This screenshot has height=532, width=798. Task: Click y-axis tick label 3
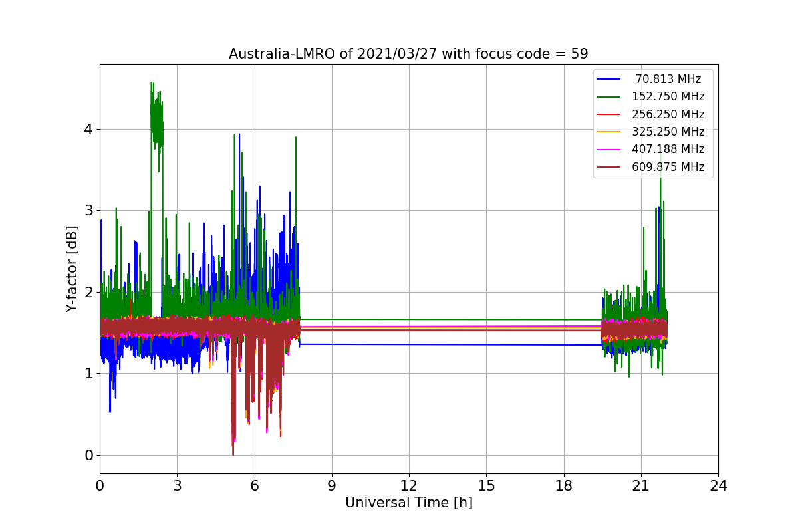pos(87,211)
